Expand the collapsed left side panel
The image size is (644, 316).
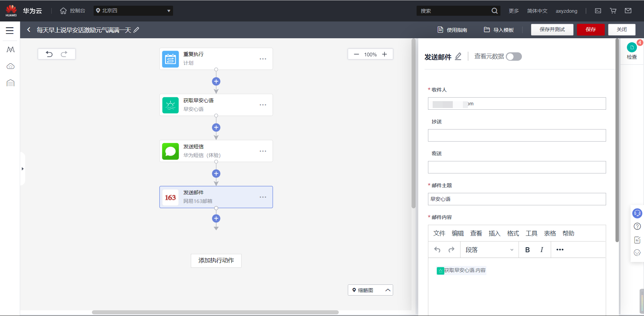(x=22, y=169)
